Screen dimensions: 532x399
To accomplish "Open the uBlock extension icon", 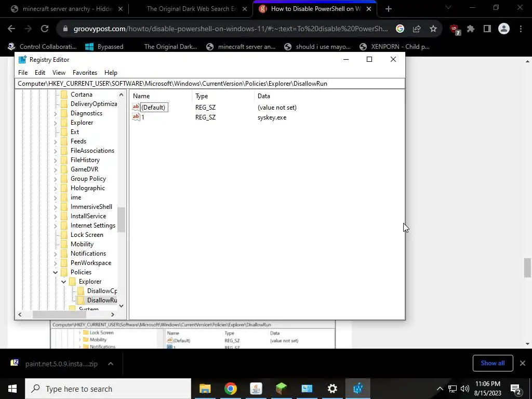I will click(455, 30).
